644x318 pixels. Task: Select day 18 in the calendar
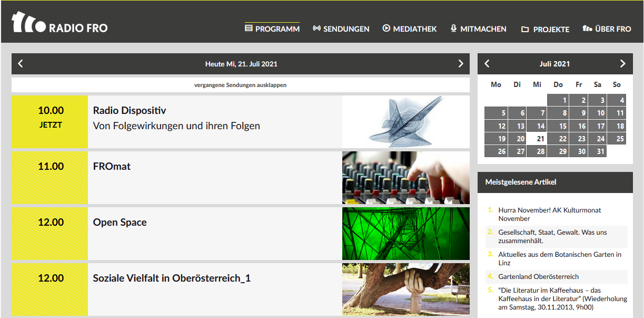(x=617, y=126)
